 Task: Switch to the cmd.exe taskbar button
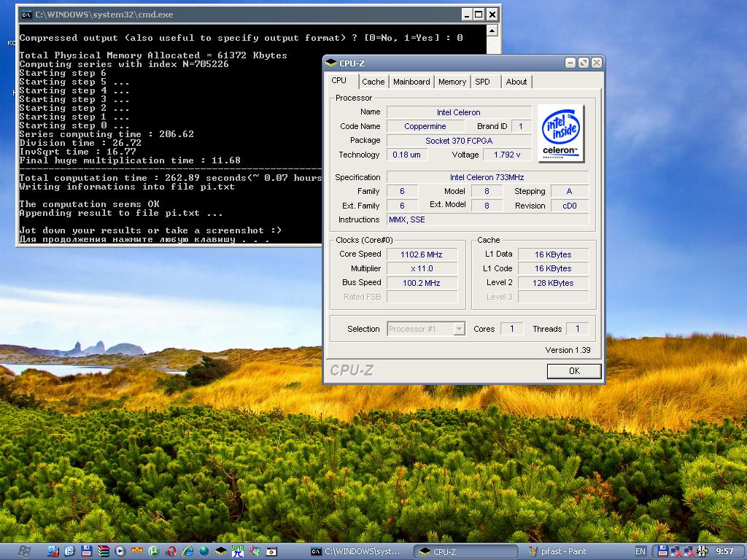click(356, 551)
